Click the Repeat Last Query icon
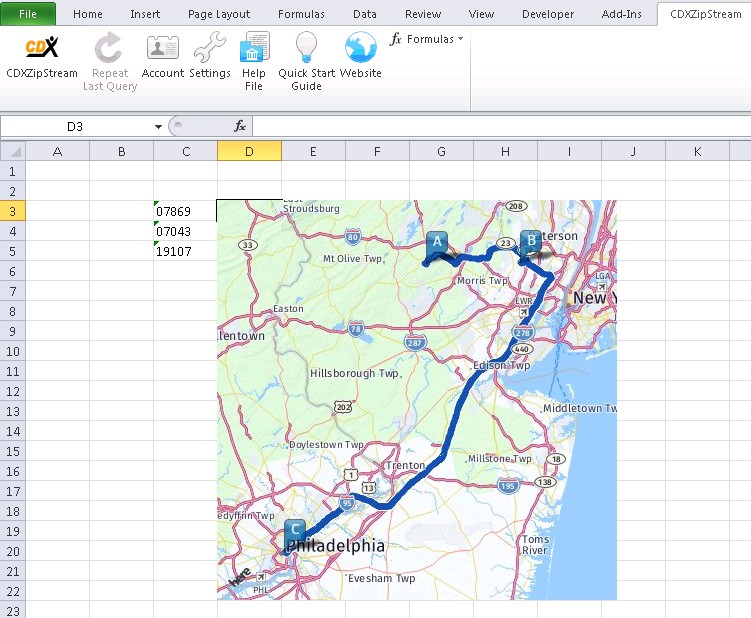This screenshot has height=618, width=751. pyautogui.click(x=109, y=49)
